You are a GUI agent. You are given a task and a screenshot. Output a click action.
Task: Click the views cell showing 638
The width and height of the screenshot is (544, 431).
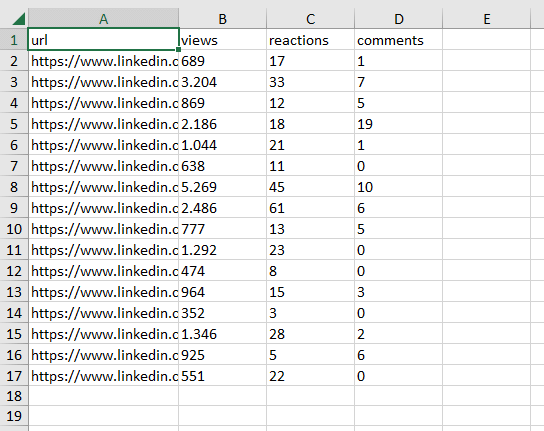[x=222, y=166]
